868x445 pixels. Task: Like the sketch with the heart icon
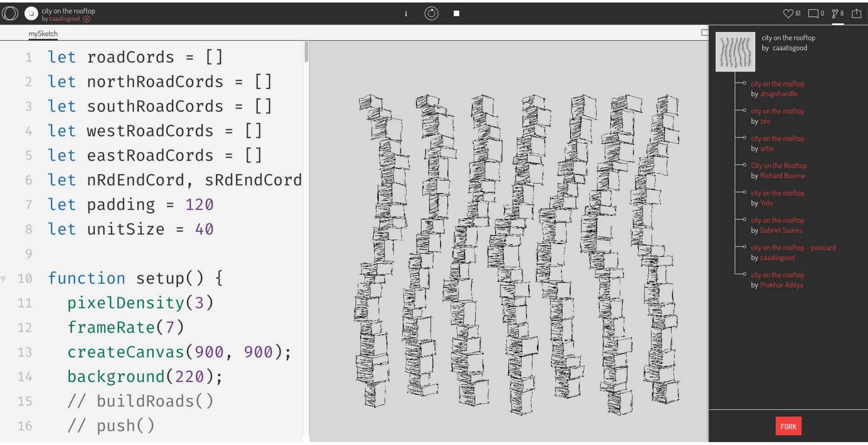click(788, 13)
